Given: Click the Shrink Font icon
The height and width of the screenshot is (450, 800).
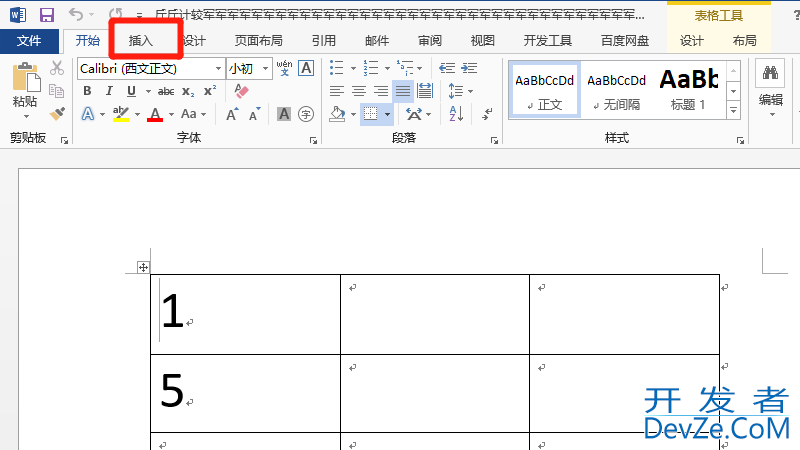Looking at the screenshot, I should pyautogui.click(x=255, y=114).
